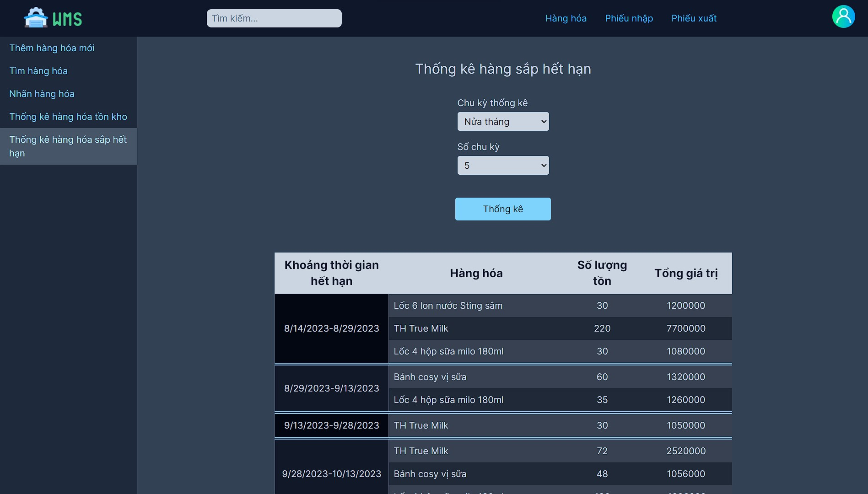Click the 1260000 total value cell
Image resolution: width=868 pixels, height=494 pixels.
pos(686,400)
